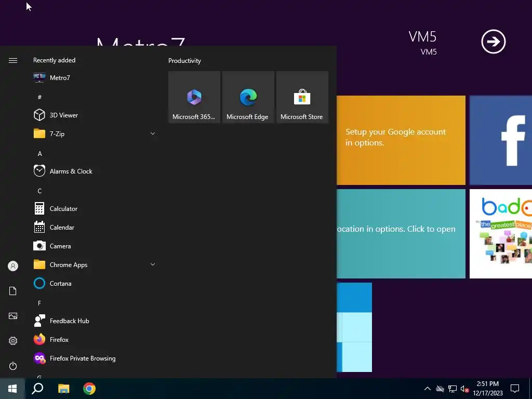Open the teal location options tile
Viewport: 532px width, 399px height.
click(401, 234)
